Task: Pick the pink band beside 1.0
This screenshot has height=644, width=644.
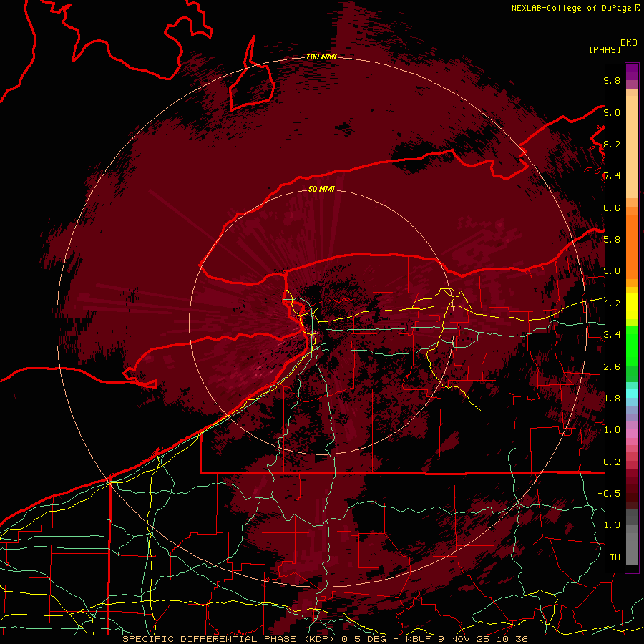Action: point(632,433)
